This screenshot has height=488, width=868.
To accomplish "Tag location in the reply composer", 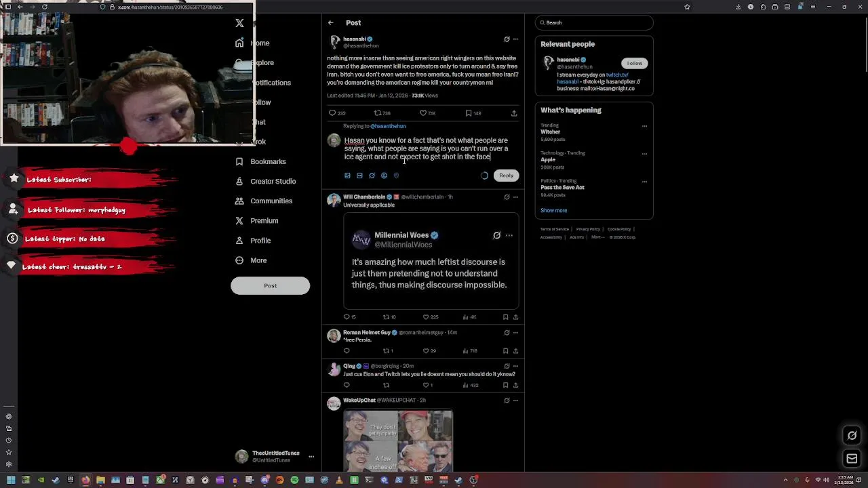I will (x=396, y=176).
